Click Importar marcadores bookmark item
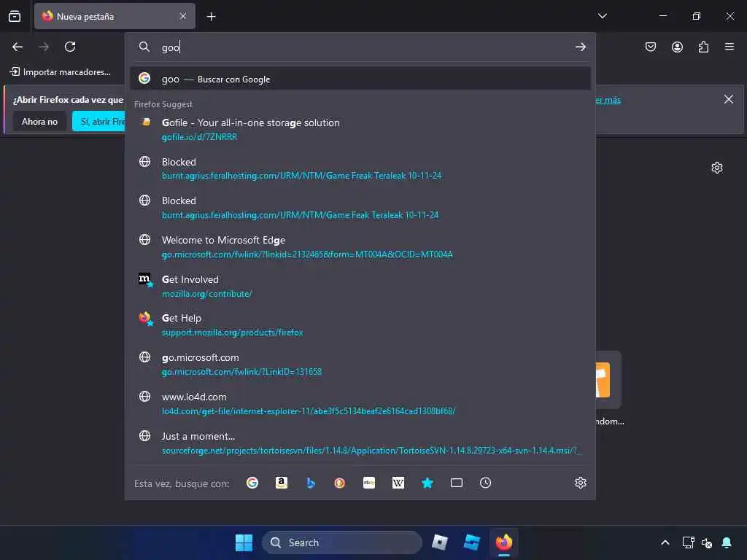 (61, 72)
